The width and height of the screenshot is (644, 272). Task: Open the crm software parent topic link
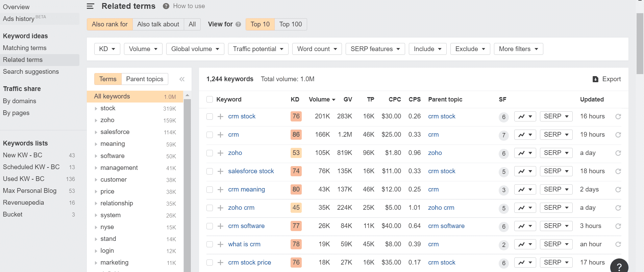[446, 226]
